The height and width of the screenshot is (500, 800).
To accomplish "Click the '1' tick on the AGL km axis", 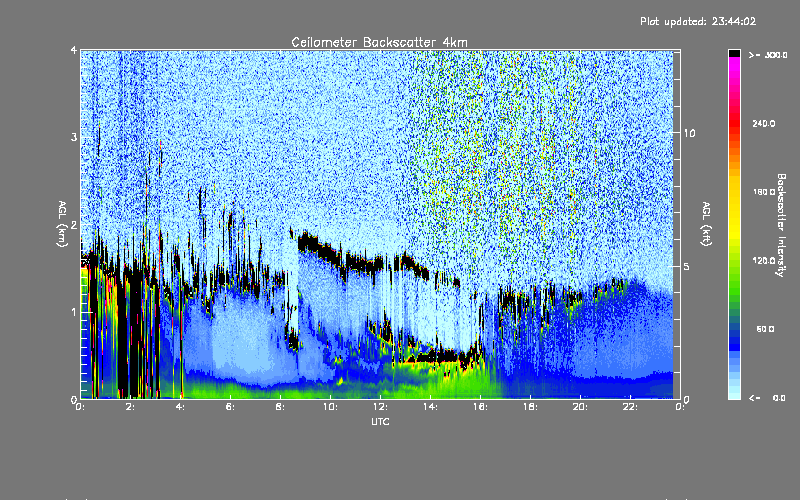I will tap(74, 312).
